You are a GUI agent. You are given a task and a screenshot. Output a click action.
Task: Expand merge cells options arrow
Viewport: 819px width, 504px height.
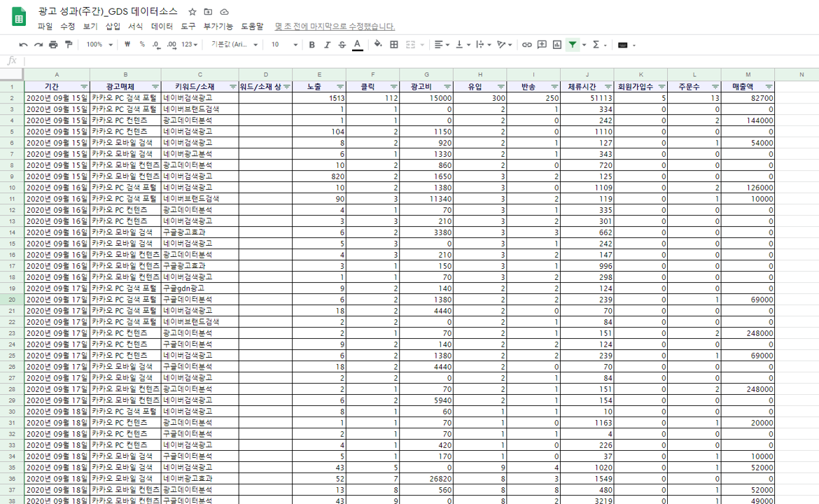coord(422,45)
